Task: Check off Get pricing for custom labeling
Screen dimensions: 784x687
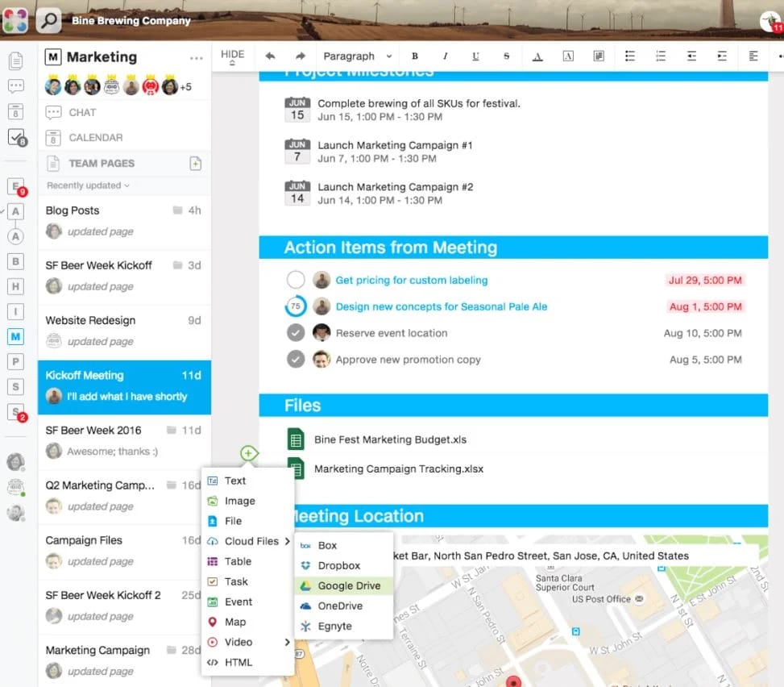Action: pos(296,280)
